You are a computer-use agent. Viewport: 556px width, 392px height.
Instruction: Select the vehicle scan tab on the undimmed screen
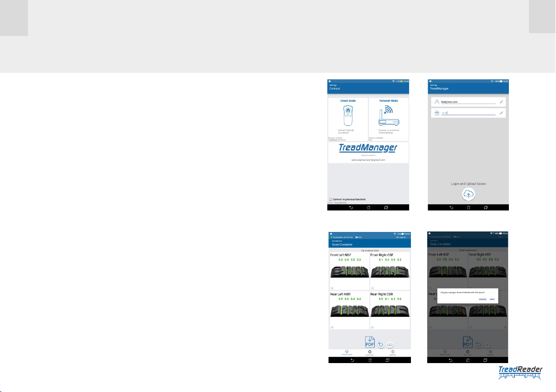(346, 352)
